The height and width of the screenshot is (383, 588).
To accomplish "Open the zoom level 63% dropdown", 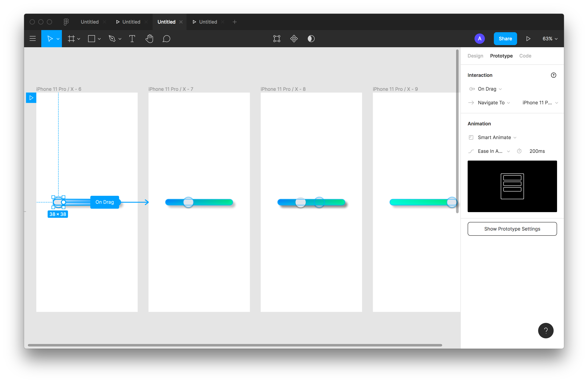I will coord(549,38).
